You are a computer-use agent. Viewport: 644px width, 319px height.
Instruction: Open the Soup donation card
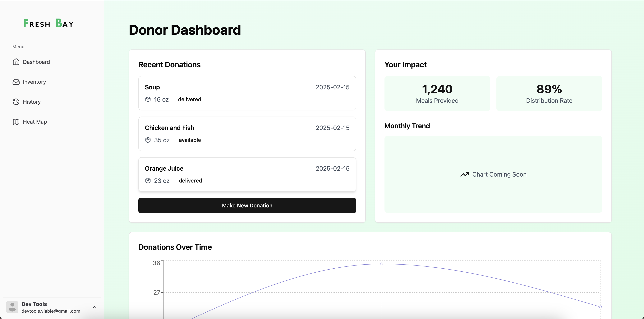click(x=247, y=93)
